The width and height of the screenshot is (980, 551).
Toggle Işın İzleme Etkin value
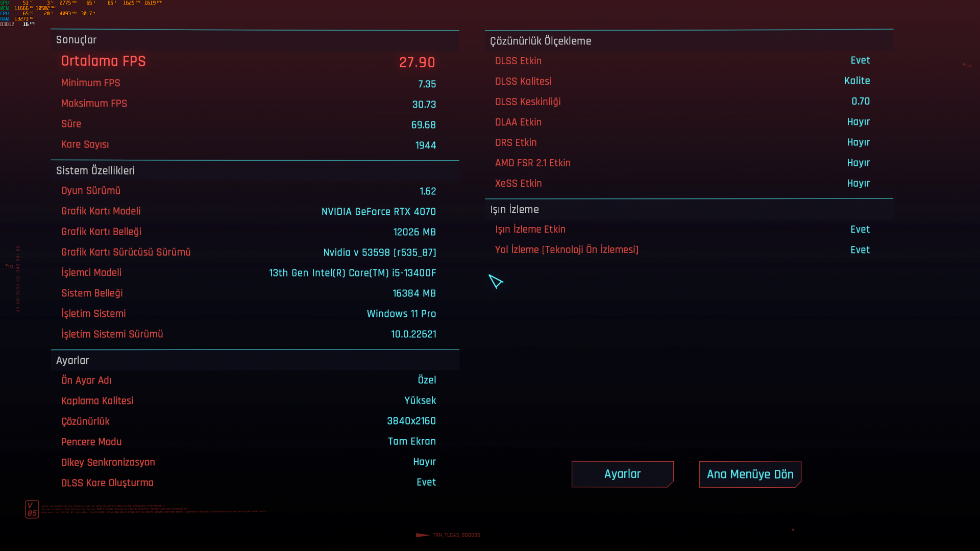click(x=860, y=230)
